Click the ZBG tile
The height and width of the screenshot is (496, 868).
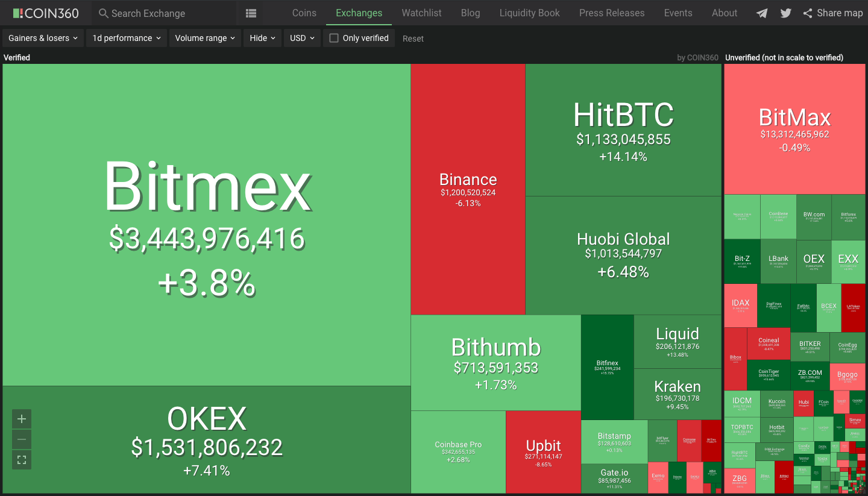coord(740,480)
